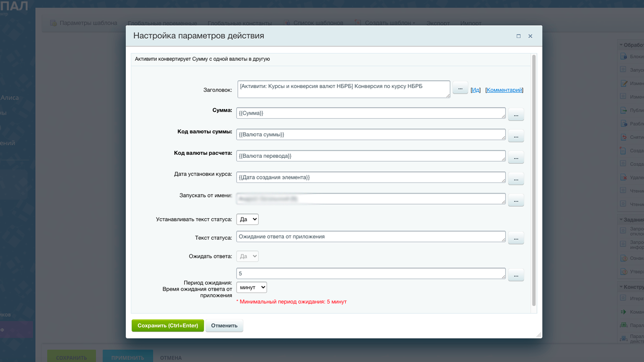Open the Ожидать ответа dropdown
Viewport: 644px width, 362px height.
247,256
